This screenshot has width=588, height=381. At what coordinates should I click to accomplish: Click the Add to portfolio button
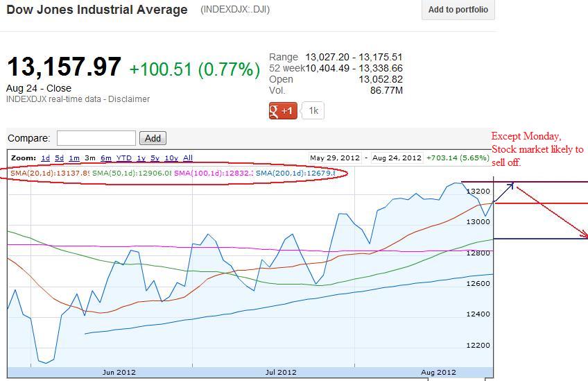coord(458,10)
